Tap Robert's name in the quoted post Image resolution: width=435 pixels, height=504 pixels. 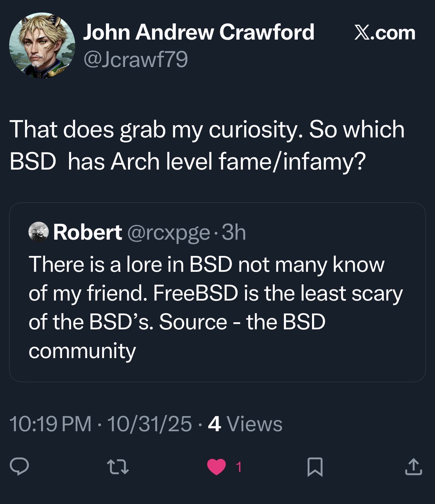click(x=87, y=233)
